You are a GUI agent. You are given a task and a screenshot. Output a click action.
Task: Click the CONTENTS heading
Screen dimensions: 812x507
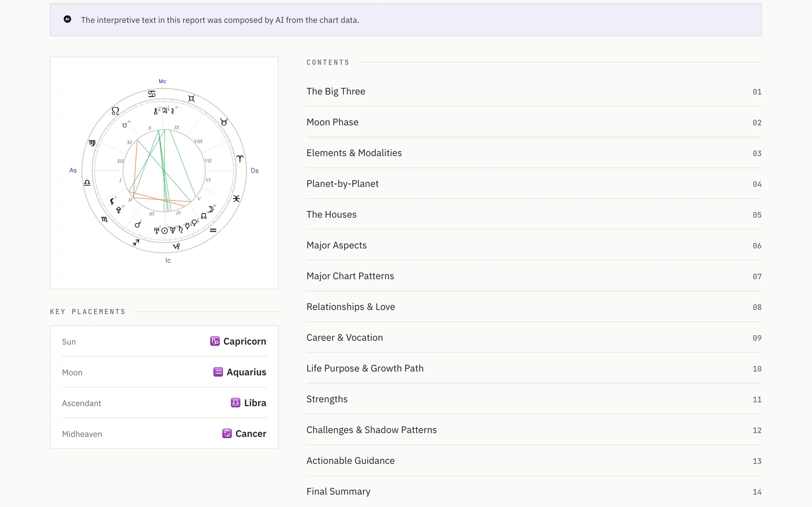328,63
